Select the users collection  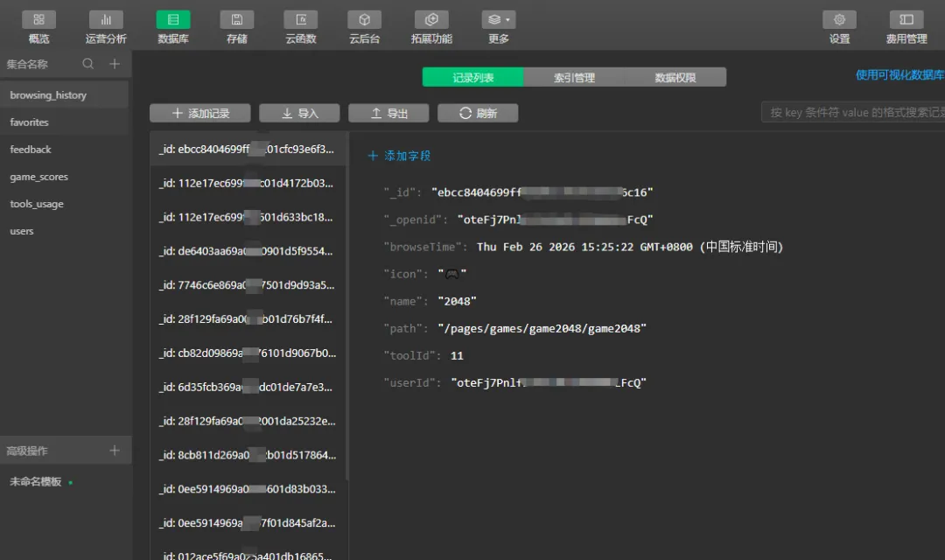pos(65,231)
